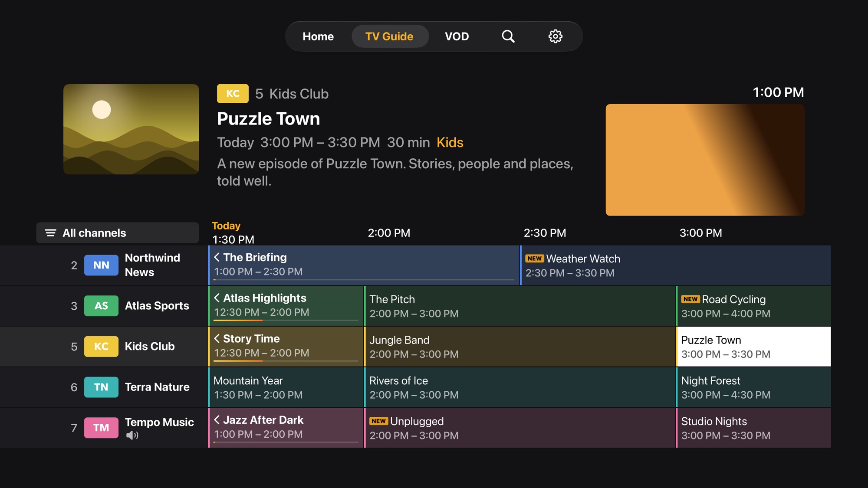Viewport: 868px width, 488px height.
Task: Select the TV Guide tab
Action: tap(389, 36)
